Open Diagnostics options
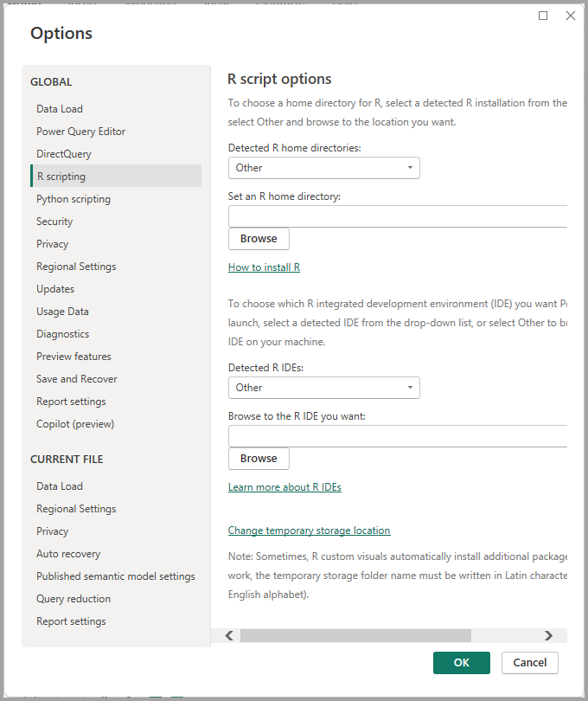Image resolution: width=588 pixels, height=701 pixels. click(62, 334)
